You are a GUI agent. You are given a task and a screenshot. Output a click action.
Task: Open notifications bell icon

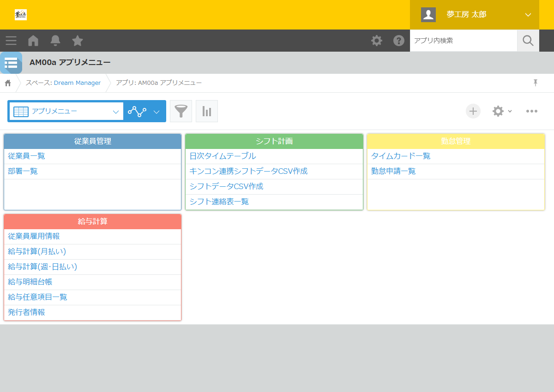coord(55,41)
